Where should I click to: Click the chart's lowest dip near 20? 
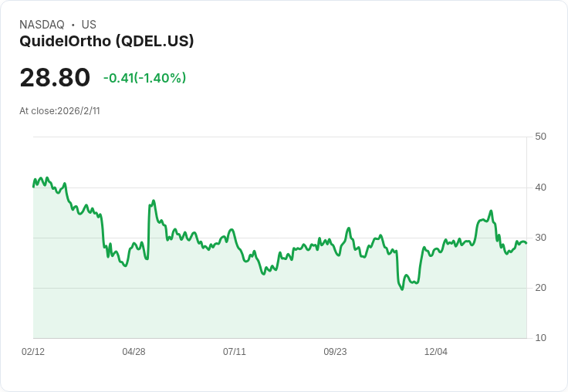[x=402, y=289]
